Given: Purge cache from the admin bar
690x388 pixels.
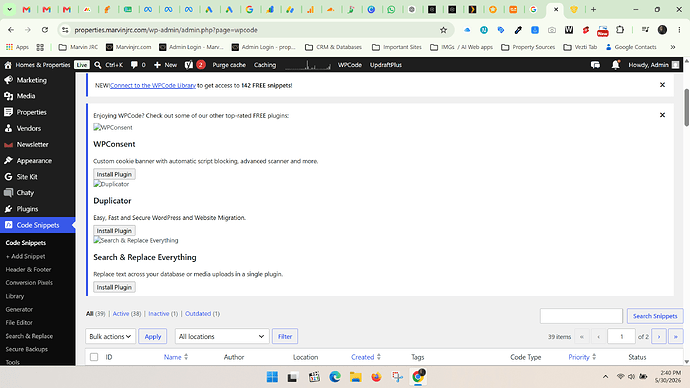Looking at the screenshot, I should click(x=229, y=65).
